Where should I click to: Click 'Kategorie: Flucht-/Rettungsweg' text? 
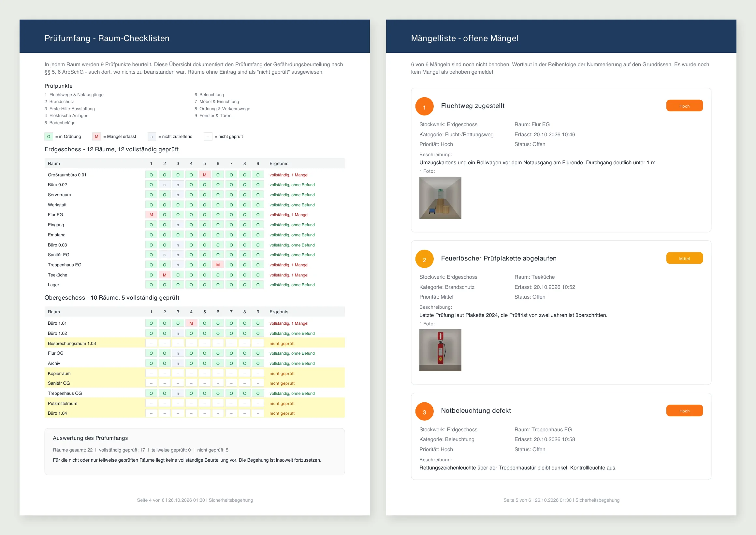[x=456, y=134]
